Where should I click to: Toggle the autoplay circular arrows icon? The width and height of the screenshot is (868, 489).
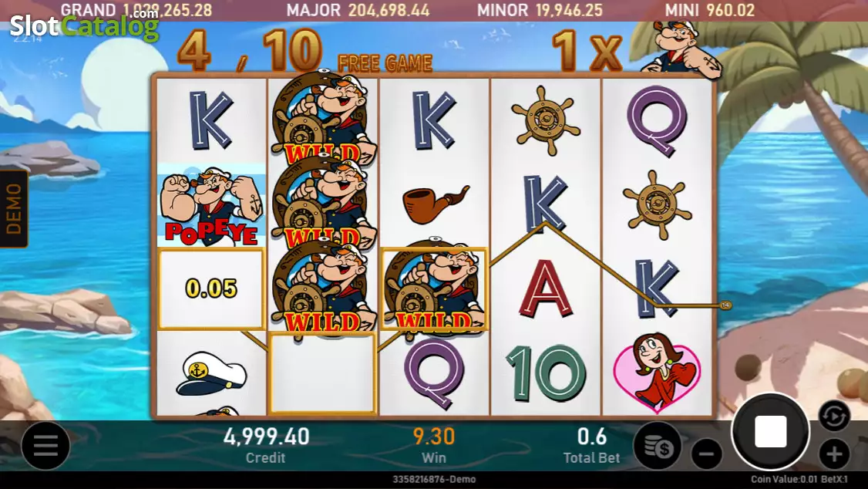coord(833,416)
